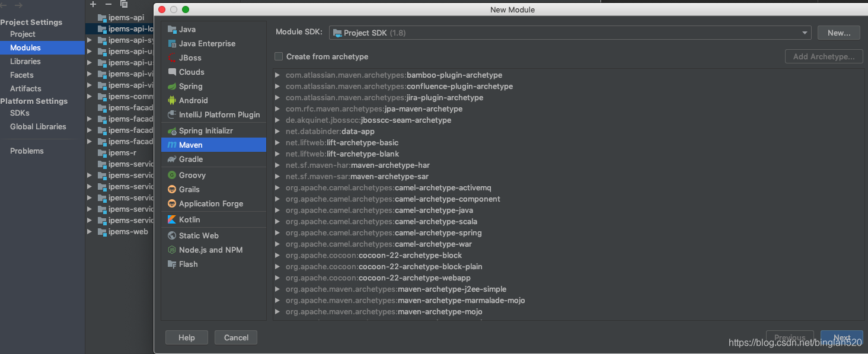868x354 pixels.
Task: Pick the JBoss module icon
Action: (172, 58)
